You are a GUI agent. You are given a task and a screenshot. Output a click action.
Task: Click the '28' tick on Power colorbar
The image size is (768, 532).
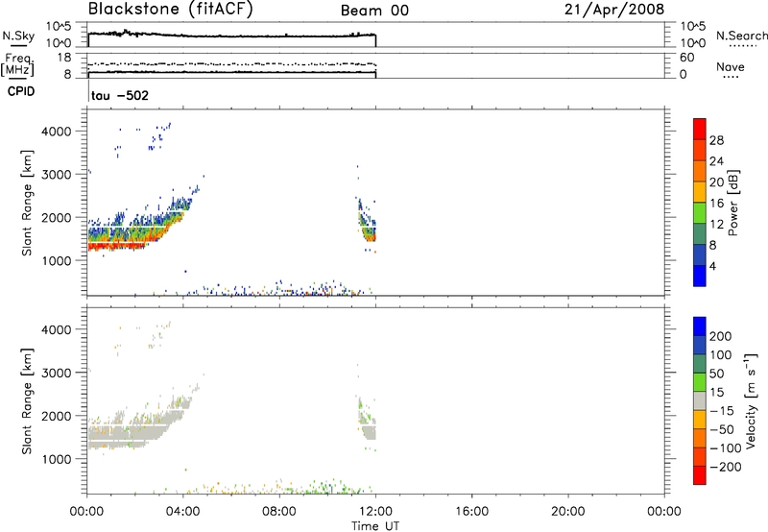pos(716,140)
